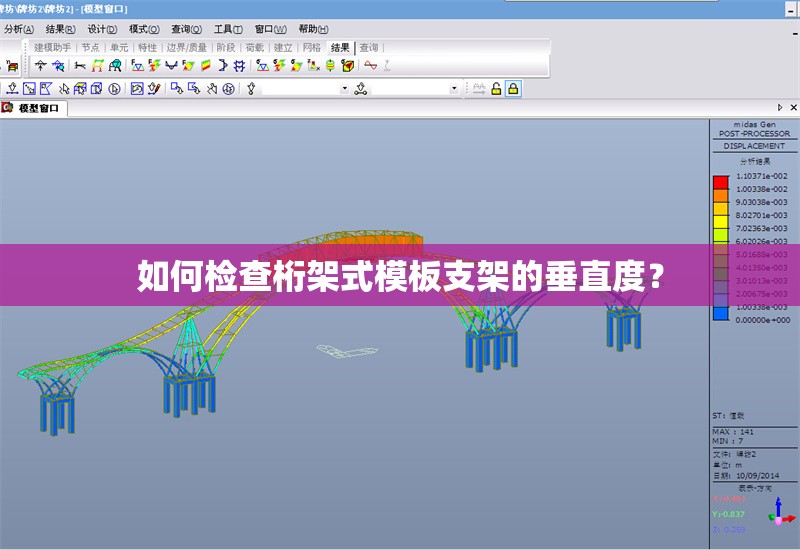Click the circled compass icon in view toolbar

[x=229, y=89]
